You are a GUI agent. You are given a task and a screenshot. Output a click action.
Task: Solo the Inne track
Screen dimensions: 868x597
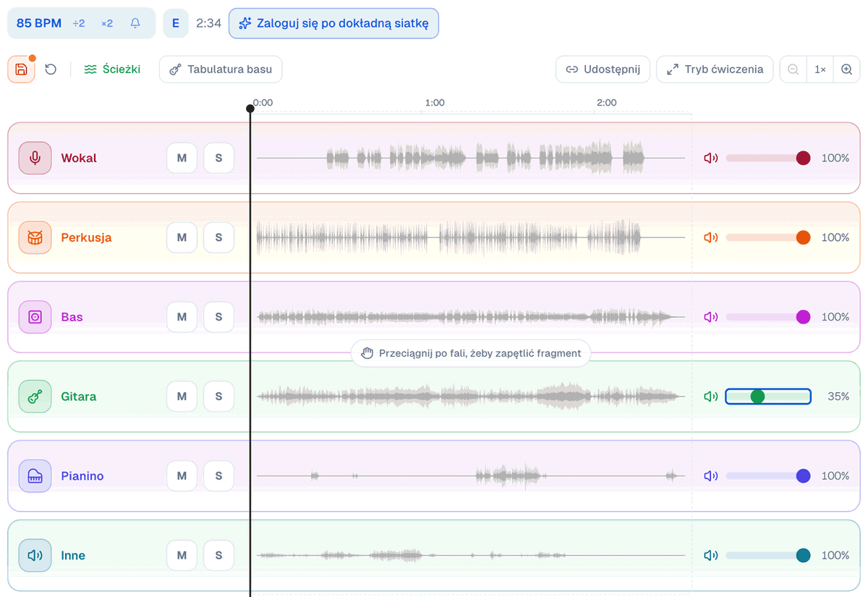(218, 556)
